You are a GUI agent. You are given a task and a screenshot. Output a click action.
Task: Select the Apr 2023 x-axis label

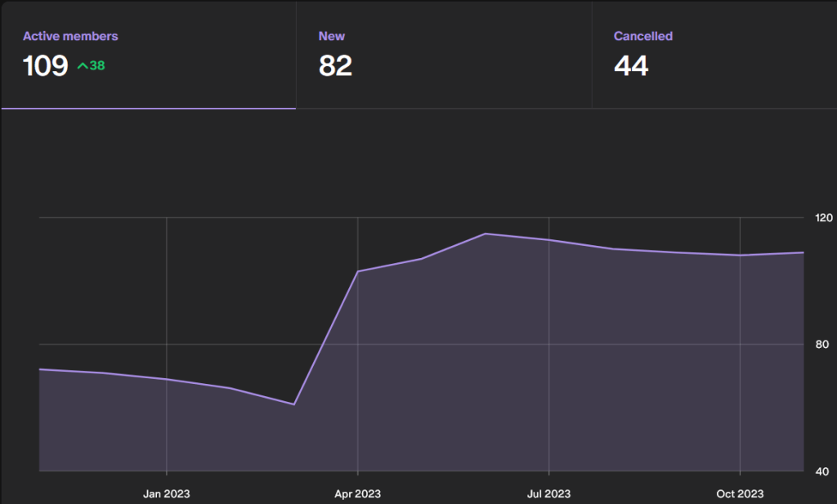pyautogui.click(x=357, y=493)
